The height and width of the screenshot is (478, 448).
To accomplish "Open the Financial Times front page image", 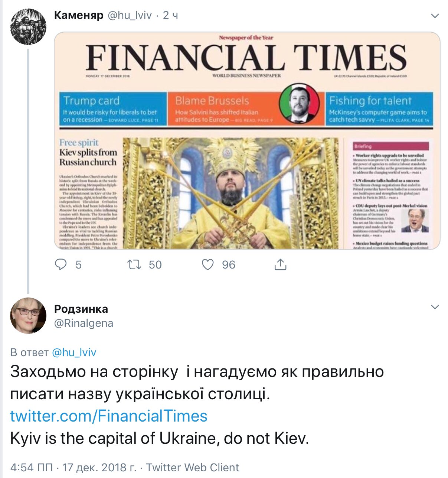I will pos(247,140).
